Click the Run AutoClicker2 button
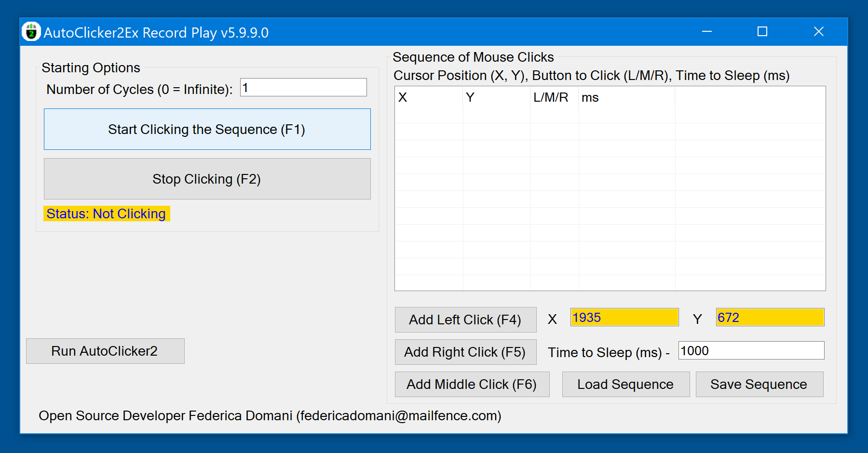 (x=105, y=351)
